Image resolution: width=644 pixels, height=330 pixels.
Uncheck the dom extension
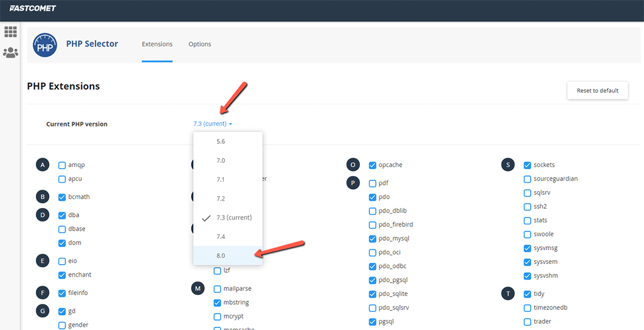click(62, 243)
